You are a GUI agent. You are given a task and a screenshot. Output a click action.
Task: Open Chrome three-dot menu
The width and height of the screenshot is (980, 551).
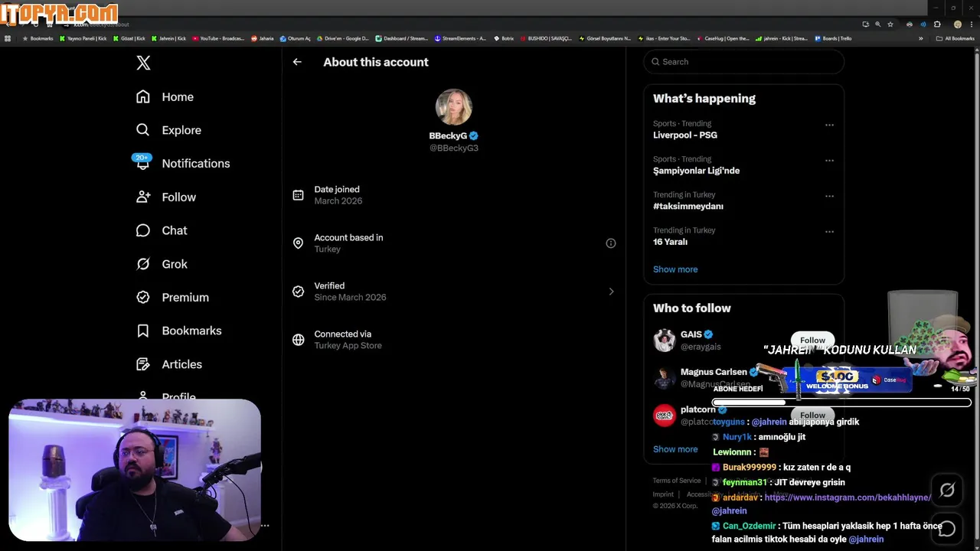click(x=971, y=24)
